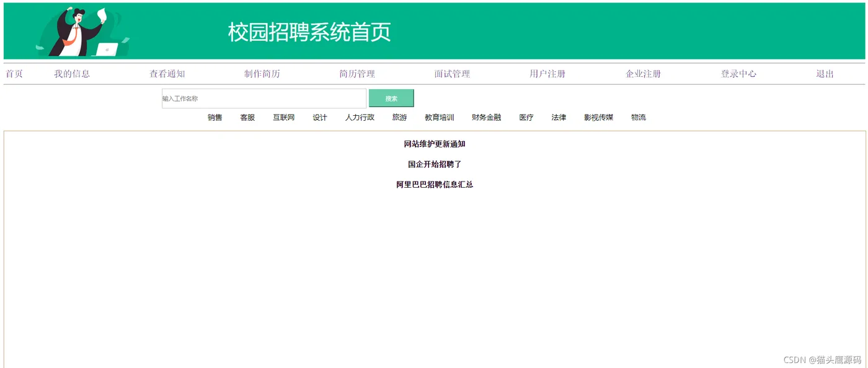Click 退出 to log out
Image resolution: width=868 pixels, height=368 pixels.
click(x=826, y=73)
